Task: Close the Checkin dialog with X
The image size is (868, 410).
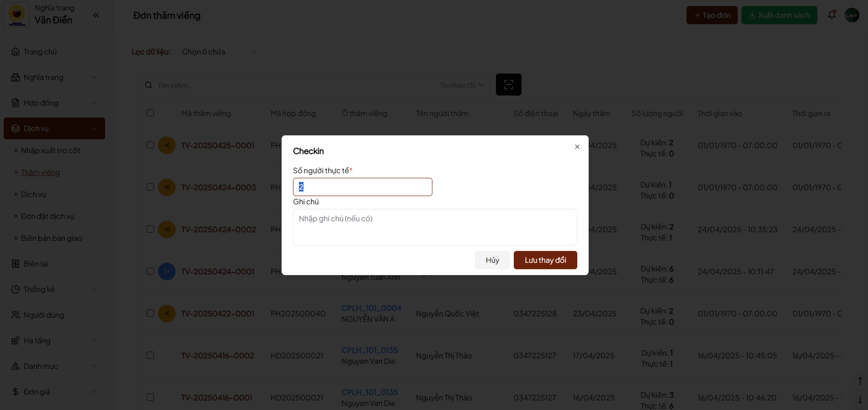Action: pos(577,147)
